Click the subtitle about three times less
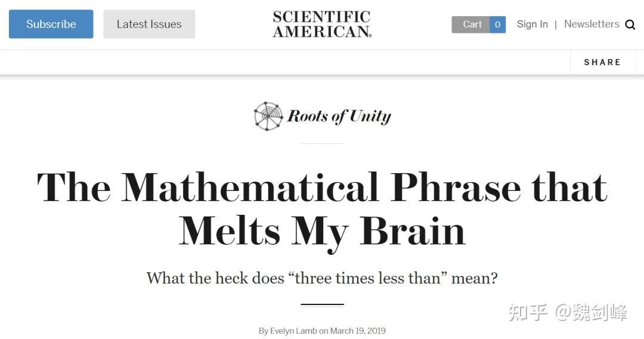Image resolution: width=644 pixels, height=339 pixels. (322, 278)
